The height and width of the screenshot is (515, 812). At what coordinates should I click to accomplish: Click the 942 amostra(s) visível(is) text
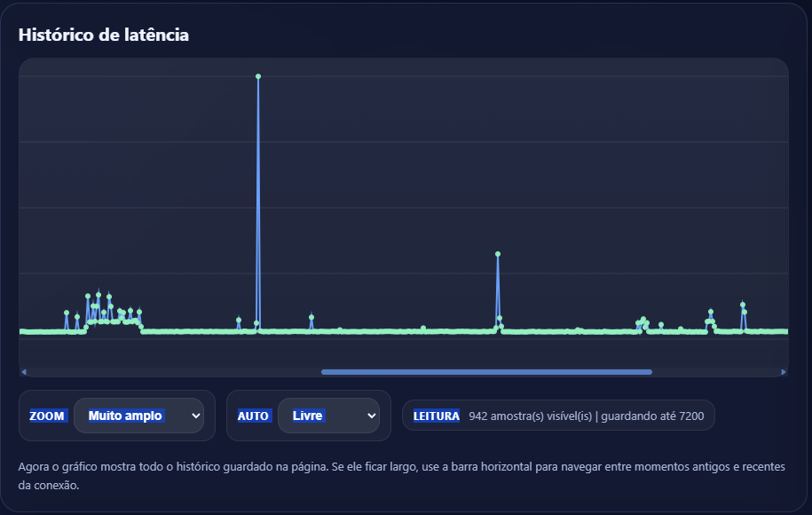coord(530,416)
